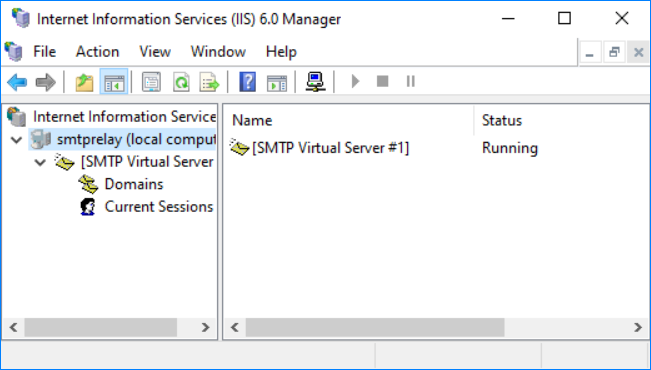
Task: Click the Current Sessions user icon
Action: tap(88, 207)
